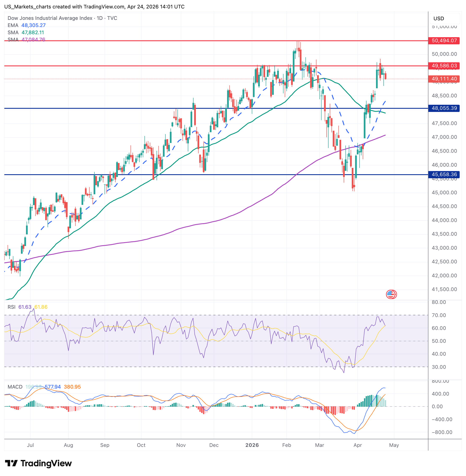This screenshot has height=476, width=466.
Task: Click the US flag economic event icon
Action: click(x=391, y=294)
